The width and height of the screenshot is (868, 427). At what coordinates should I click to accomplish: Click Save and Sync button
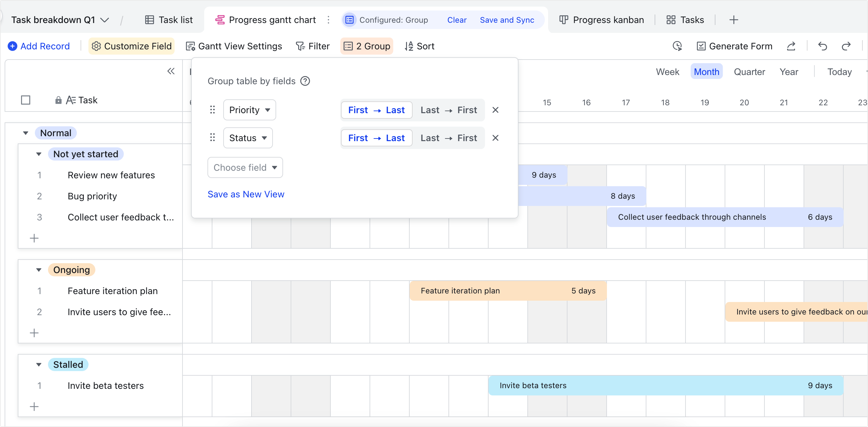506,20
